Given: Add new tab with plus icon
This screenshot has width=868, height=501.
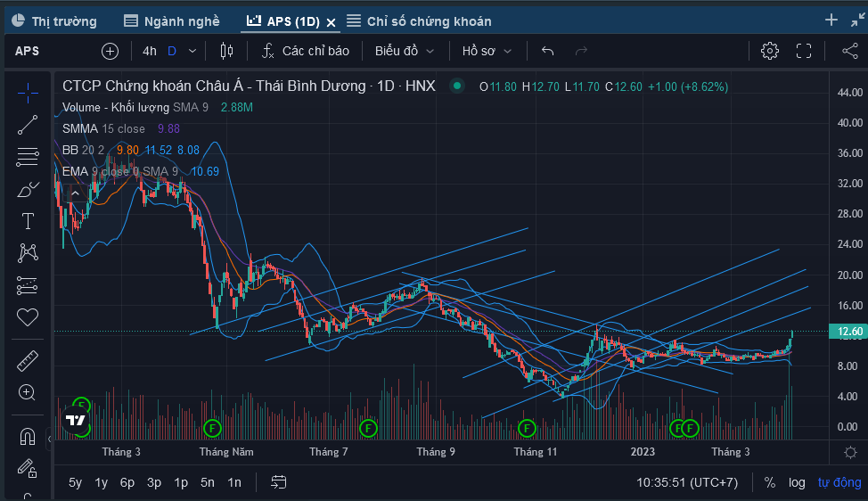Looking at the screenshot, I should 831,20.
